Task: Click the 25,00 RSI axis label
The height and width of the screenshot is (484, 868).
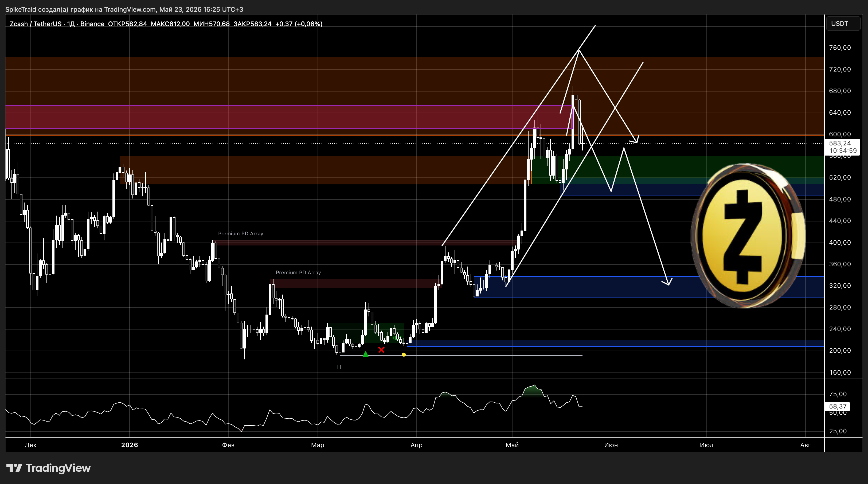Action: [x=838, y=431]
